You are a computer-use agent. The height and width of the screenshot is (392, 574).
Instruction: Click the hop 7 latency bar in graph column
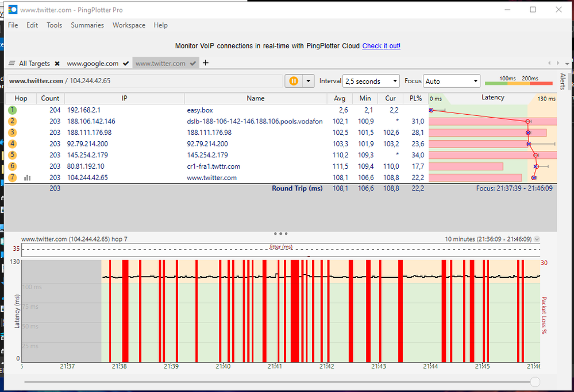[475, 178]
